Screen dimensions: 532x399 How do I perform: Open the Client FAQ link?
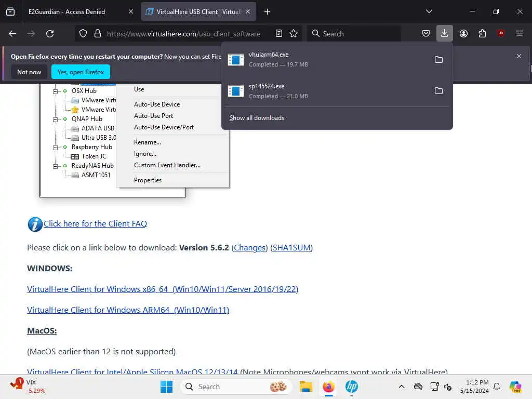point(95,223)
